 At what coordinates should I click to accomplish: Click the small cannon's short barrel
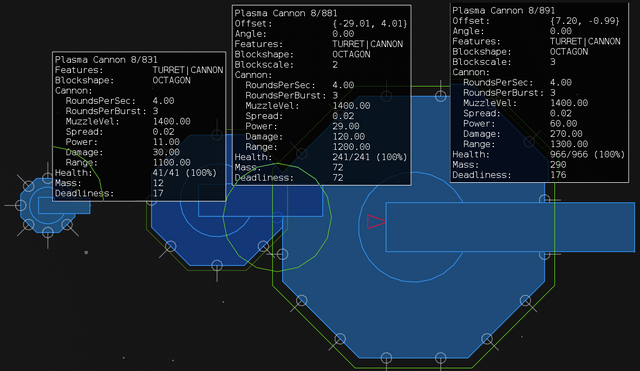click(64, 207)
